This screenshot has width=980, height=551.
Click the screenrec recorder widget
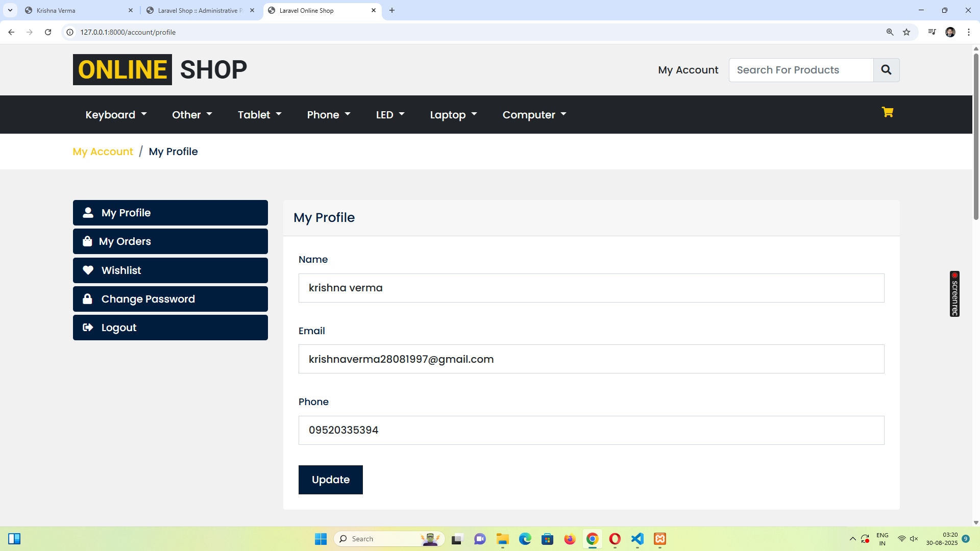(954, 294)
